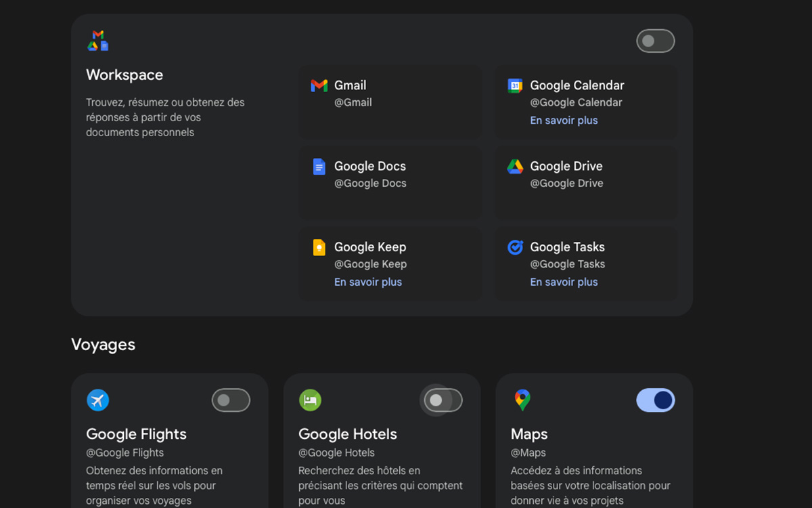Click the Google Drive card title
Image resolution: width=812 pixels, height=508 pixels.
[x=566, y=167]
